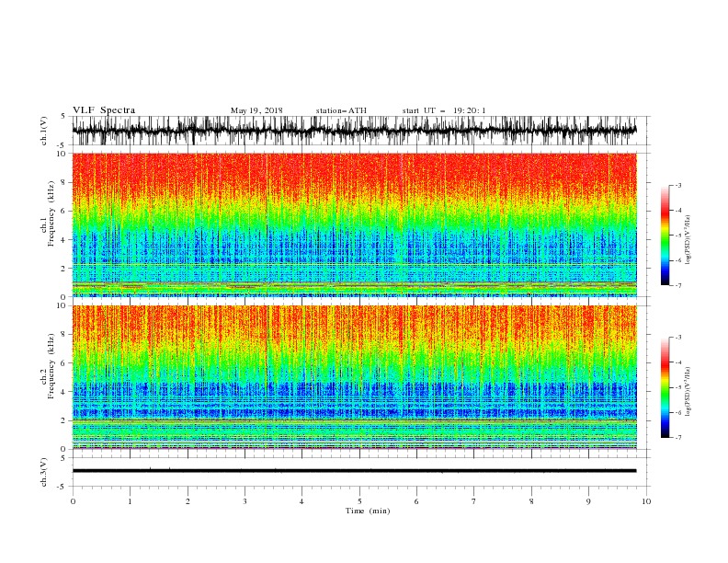Click the "3" tick on the time axis
Image resolution: width=728 pixels, height=563 pixels.
coord(245,501)
